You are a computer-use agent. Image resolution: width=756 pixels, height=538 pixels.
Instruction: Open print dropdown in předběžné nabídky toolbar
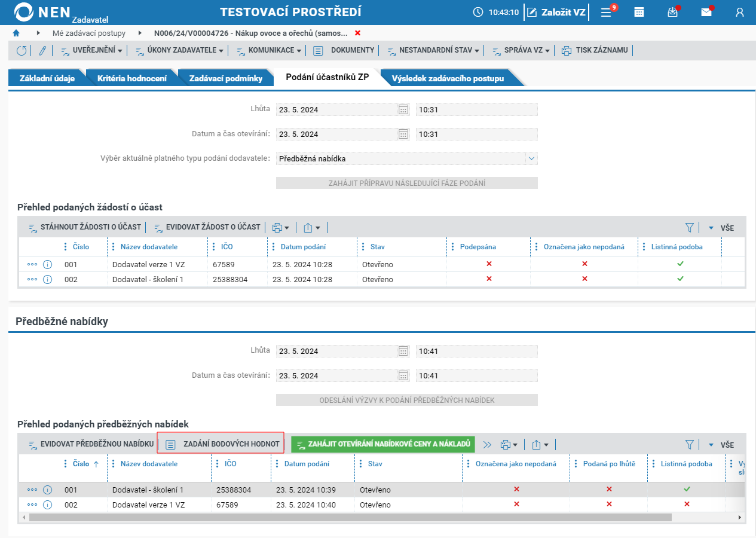coord(509,444)
